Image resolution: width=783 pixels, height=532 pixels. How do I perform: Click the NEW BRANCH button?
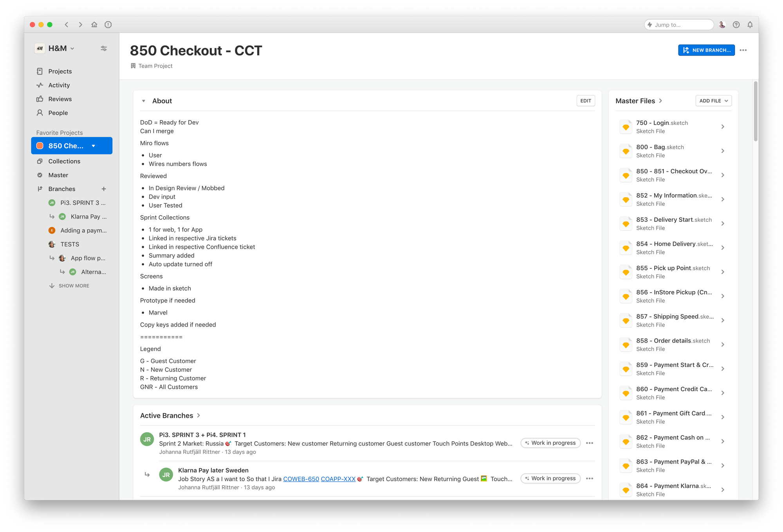point(707,50)
